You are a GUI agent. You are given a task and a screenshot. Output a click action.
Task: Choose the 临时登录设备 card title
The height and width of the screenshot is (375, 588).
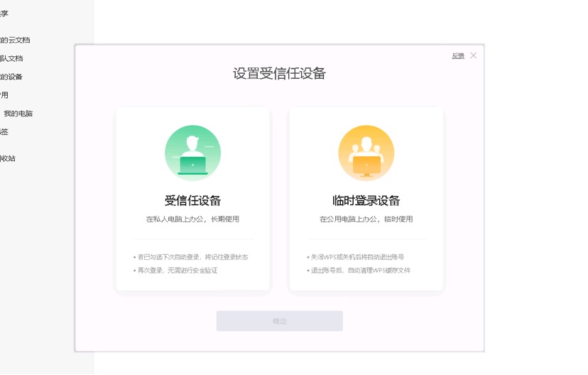click(x=366, y=200)
